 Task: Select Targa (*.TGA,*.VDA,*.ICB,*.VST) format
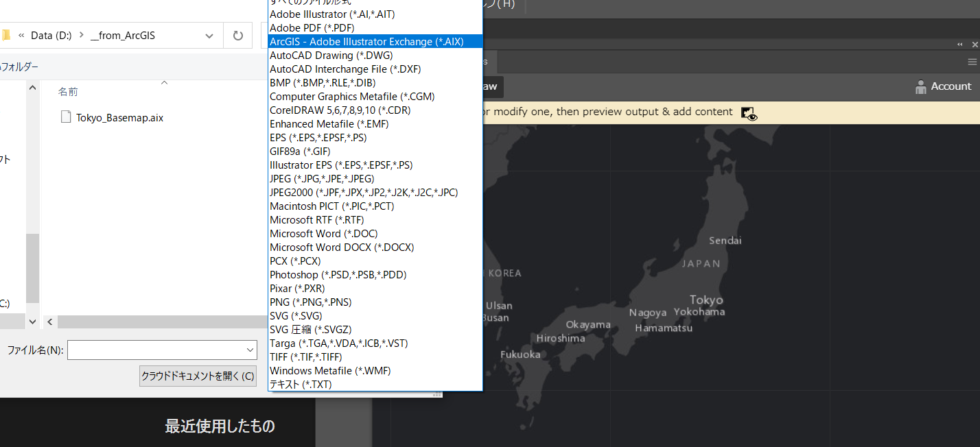tap(375, 343)
